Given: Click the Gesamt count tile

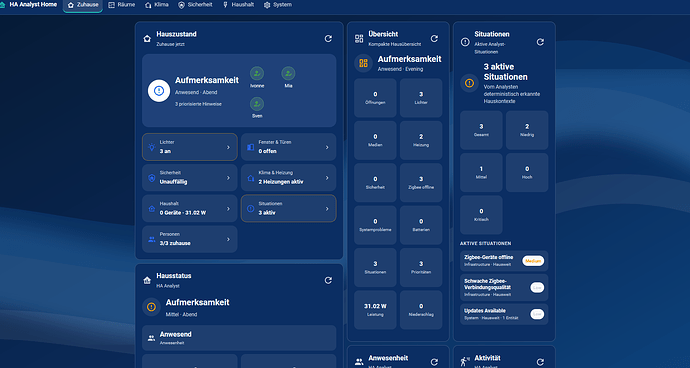Looking at the screenshot, I should (481, 130).
